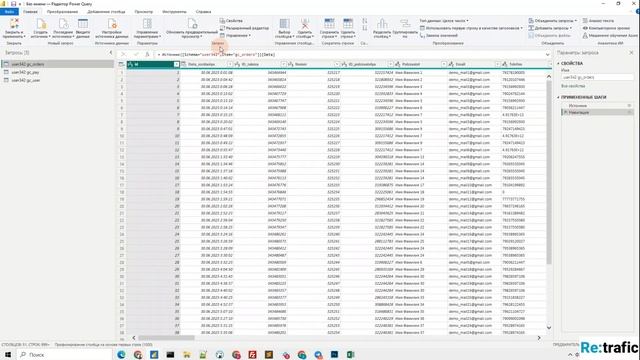Click Group By (Группировать по) icon
Image resolution: width=640 pixels, height=360 pixels.
click(x=405, y=23)
